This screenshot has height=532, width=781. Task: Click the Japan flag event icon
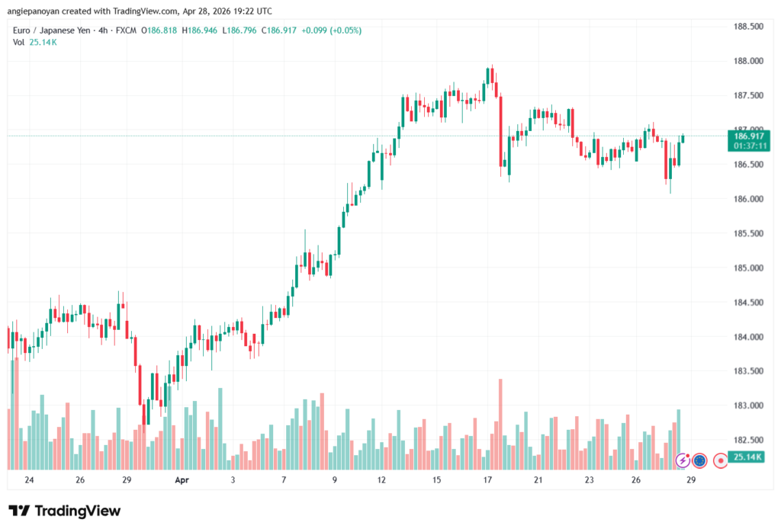coord(720,460)
